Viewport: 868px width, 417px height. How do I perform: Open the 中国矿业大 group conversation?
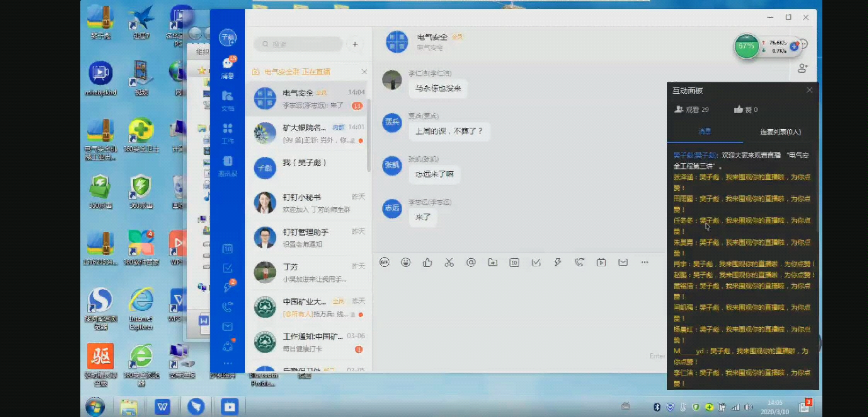306,308
